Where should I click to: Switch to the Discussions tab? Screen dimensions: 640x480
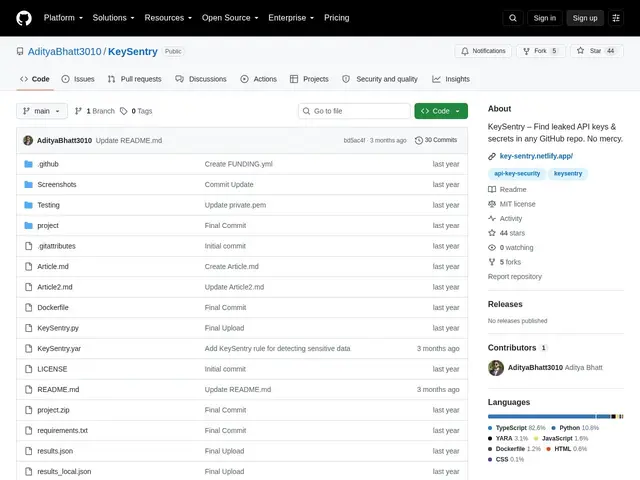click(x=201, y=79)
